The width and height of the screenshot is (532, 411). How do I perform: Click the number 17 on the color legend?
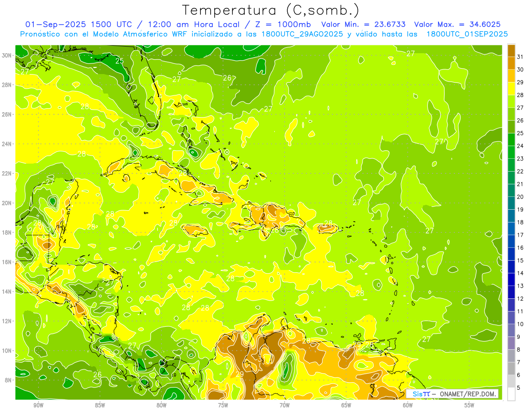(x=520, y=235)
